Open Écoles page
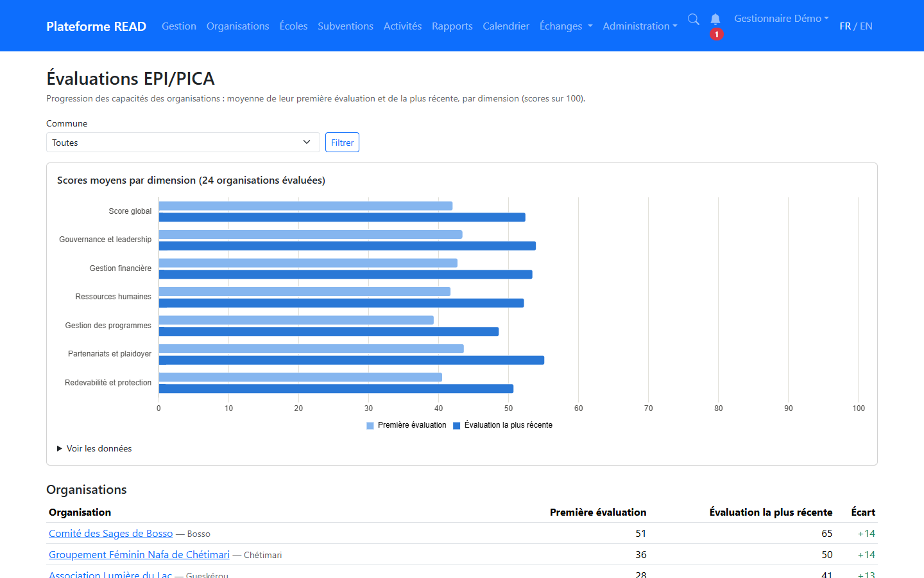This screenshot has width=924, height=578. coord(293,26)
